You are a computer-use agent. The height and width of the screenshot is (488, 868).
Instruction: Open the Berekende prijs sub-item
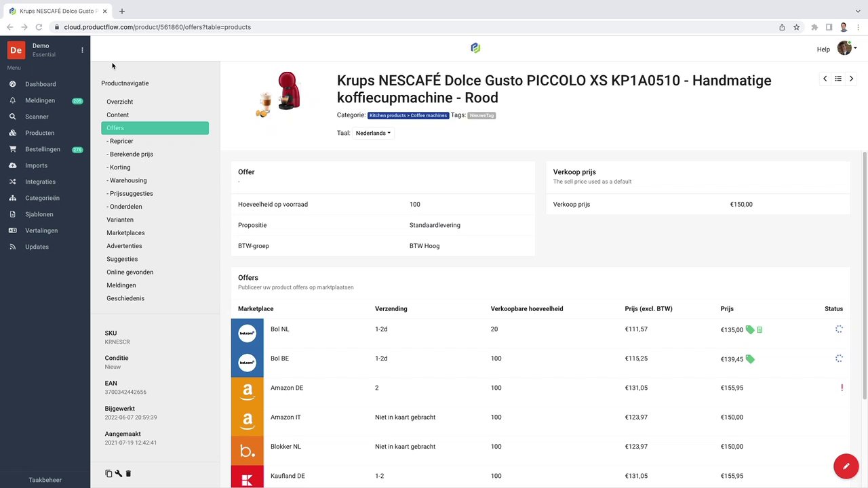point(130,154)
